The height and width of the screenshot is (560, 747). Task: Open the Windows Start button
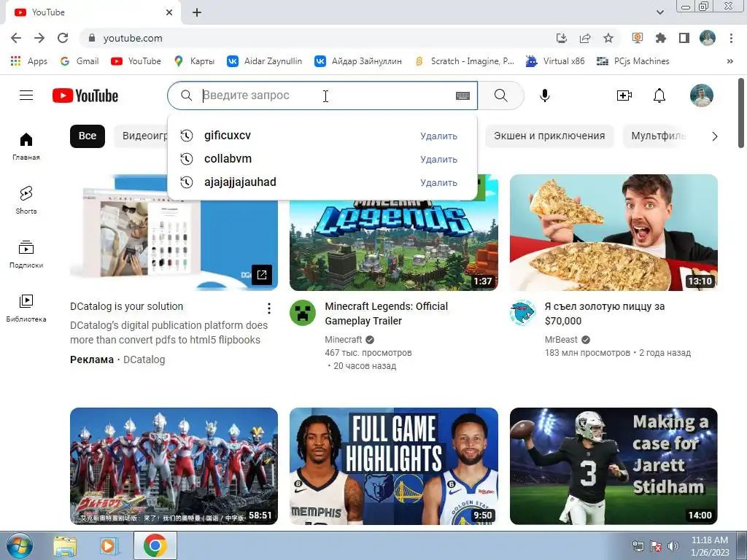click(20, 546)
